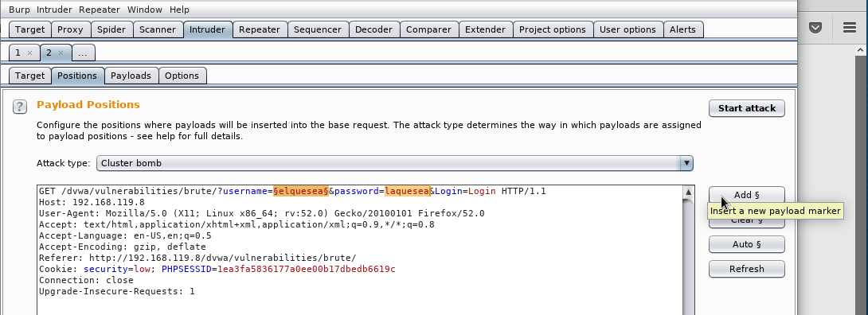The width and height of the screenshot is (868, 315).
Task: Switch to the main Repeater tab
Action: (260, 29)
